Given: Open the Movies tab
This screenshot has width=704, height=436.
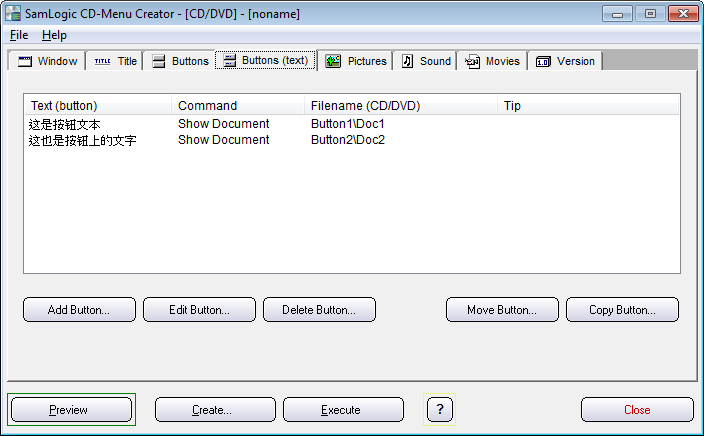Looking at the screenshot, I should 493,61.
